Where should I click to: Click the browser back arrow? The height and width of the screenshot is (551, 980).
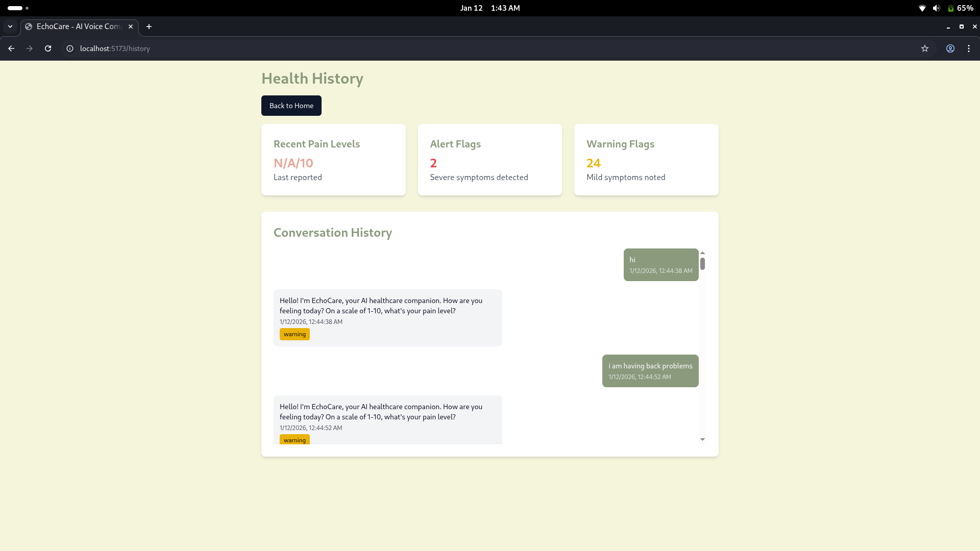point(11,48)
